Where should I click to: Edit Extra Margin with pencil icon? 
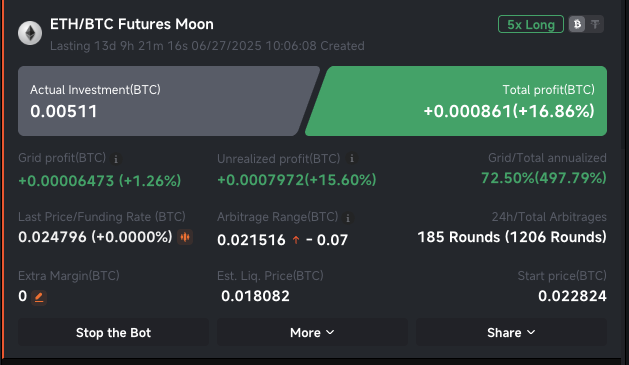[x=39, y=297]
